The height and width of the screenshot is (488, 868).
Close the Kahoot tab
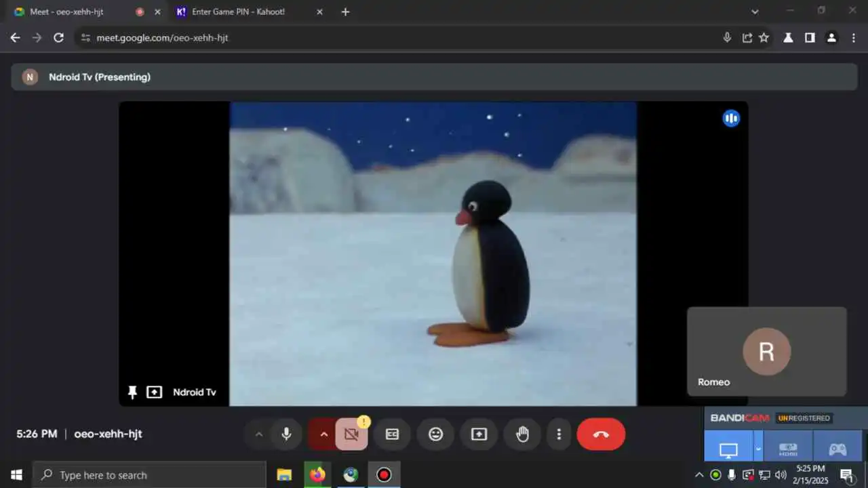point(319,12)
